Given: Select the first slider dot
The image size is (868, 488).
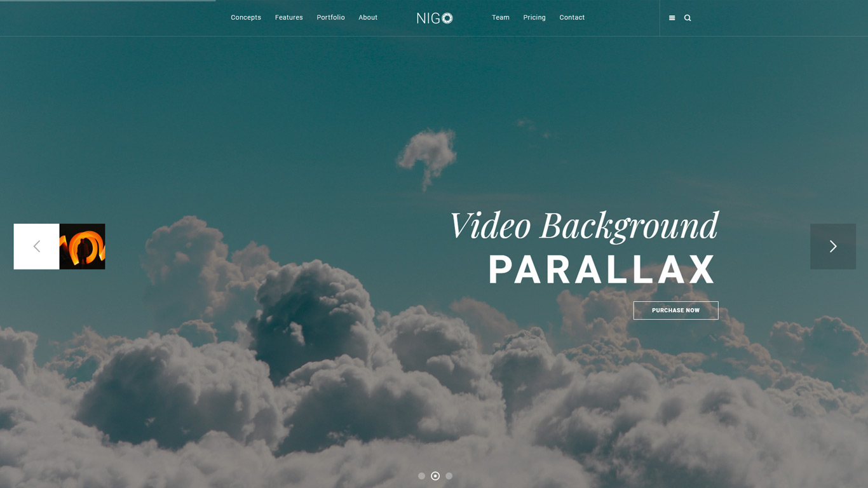Looking at the screenshot, I should pos(421,476).
